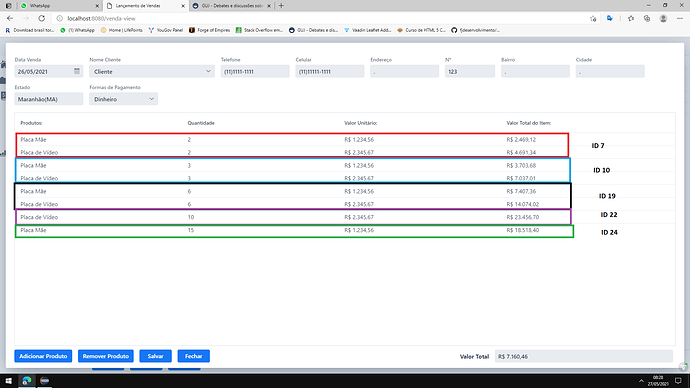Click the Salvar button

click(155, 356)
